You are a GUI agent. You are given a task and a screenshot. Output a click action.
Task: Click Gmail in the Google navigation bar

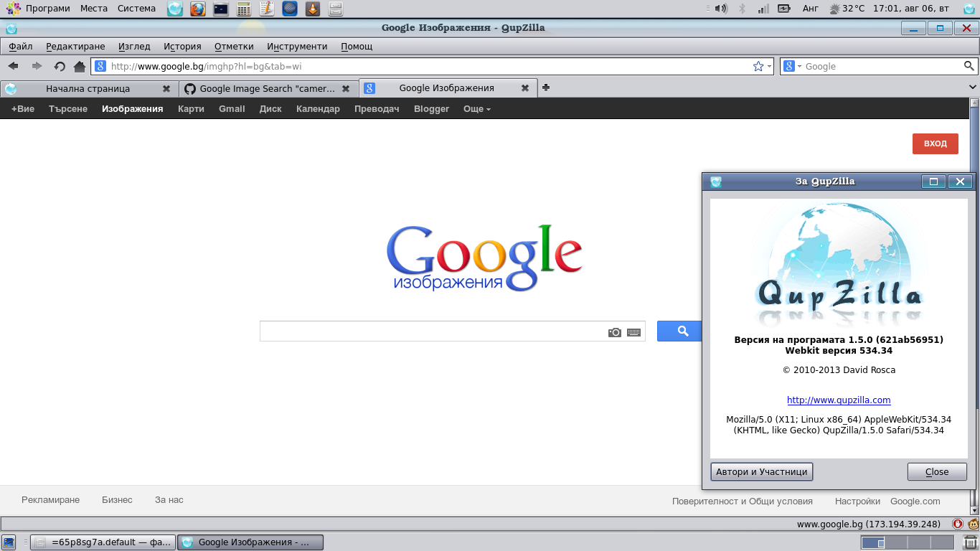(232, 109)
